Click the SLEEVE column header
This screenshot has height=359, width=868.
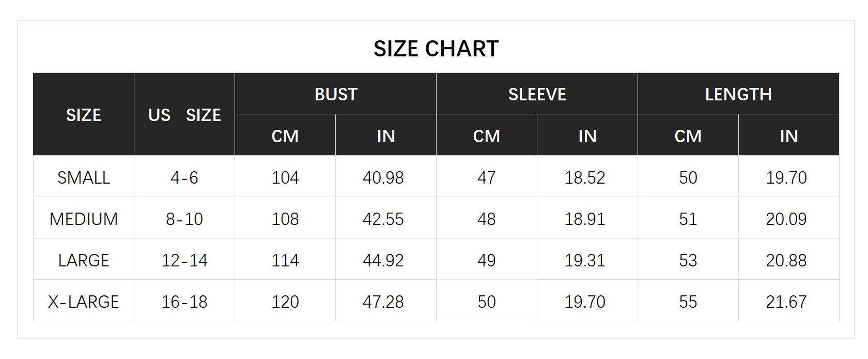pyautogui.click(x=537, y=94)
